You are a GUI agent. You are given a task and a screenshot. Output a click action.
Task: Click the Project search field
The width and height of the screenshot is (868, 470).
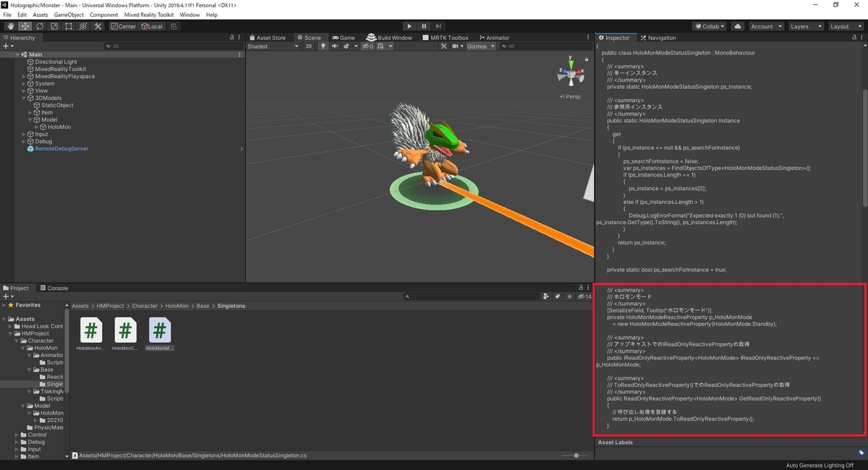click(x=472, y=296)
